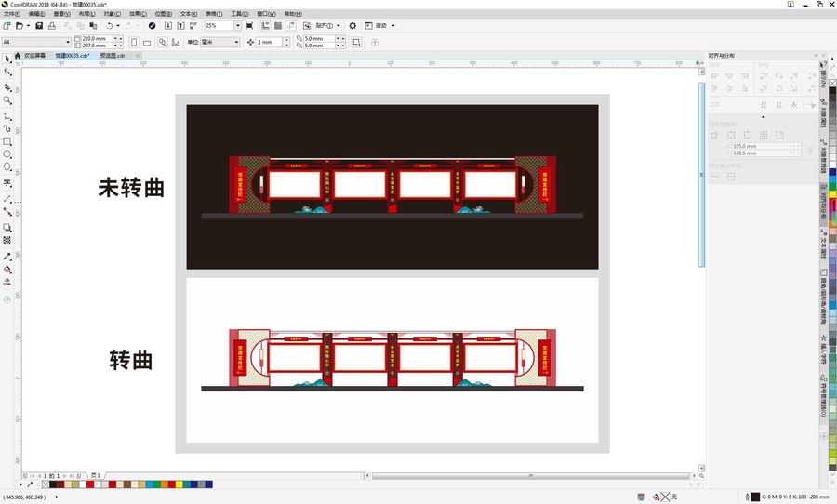Click the Import icon in toolbar
837x504 pixels.
168,26
